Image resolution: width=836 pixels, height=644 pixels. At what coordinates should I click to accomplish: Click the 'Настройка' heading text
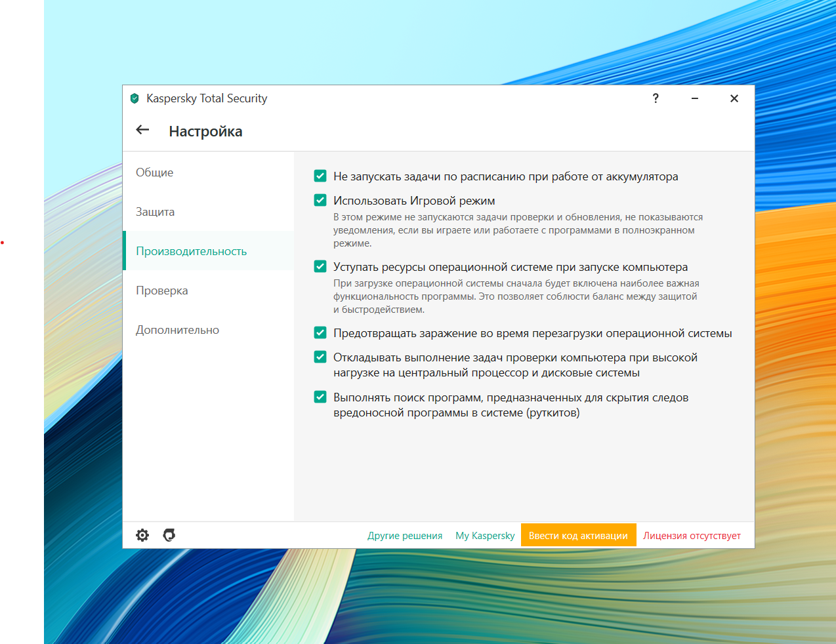pyautogui.click(x=205, y=131)
